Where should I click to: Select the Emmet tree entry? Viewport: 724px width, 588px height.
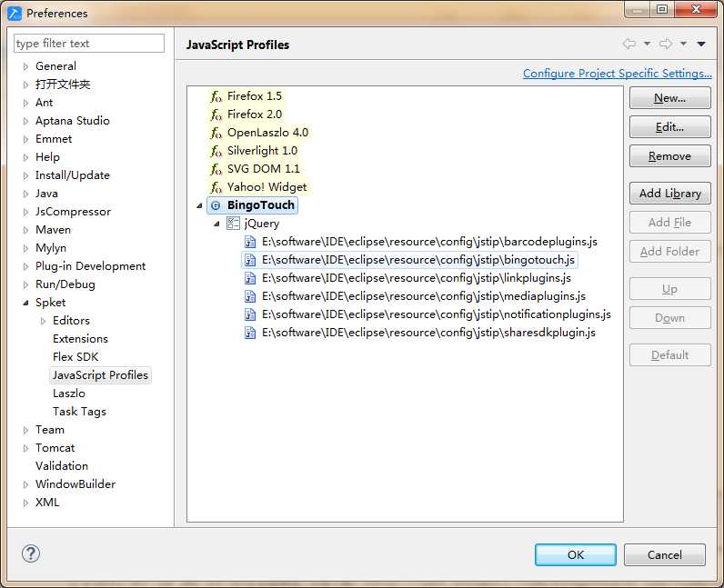(54, 139)
